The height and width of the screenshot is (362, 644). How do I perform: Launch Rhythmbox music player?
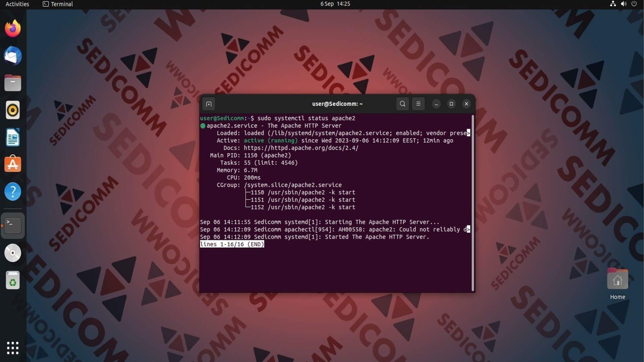13,110
